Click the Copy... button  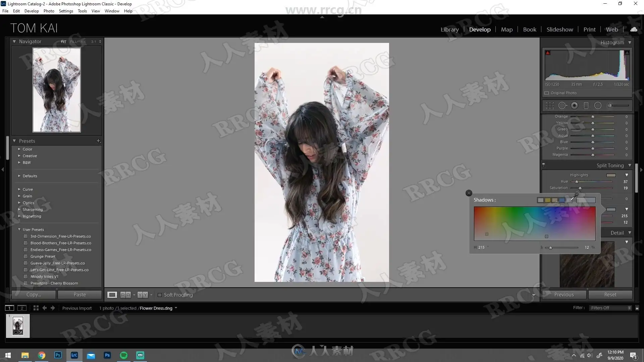pos(34,295)
